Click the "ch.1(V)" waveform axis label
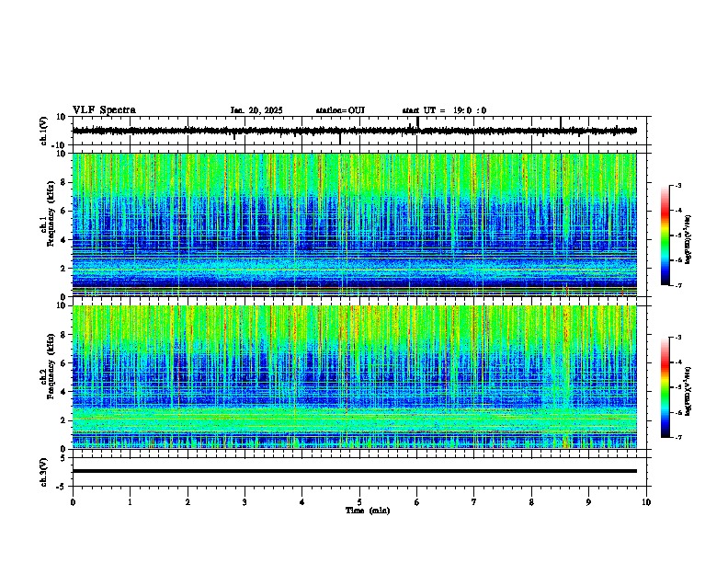 (x=44, y=131)
